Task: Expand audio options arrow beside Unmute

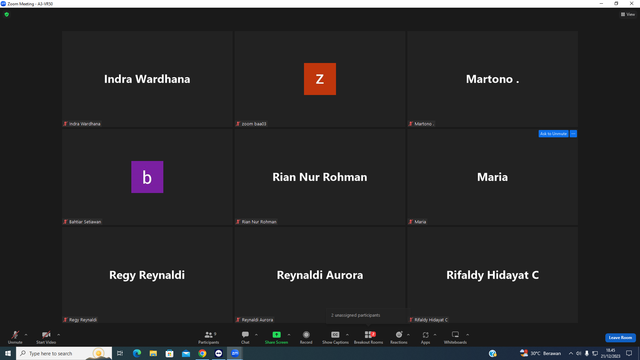Action: tap(26, 335)
